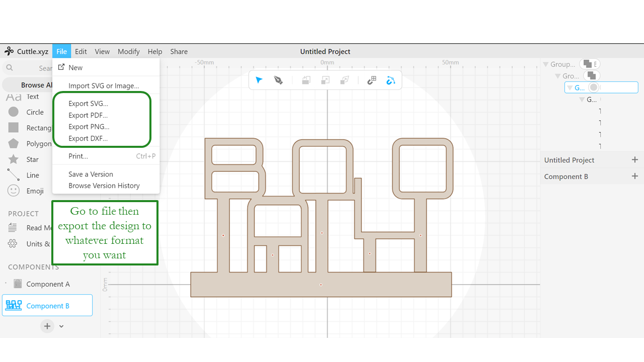Open the Edit menu

(81, 51)
